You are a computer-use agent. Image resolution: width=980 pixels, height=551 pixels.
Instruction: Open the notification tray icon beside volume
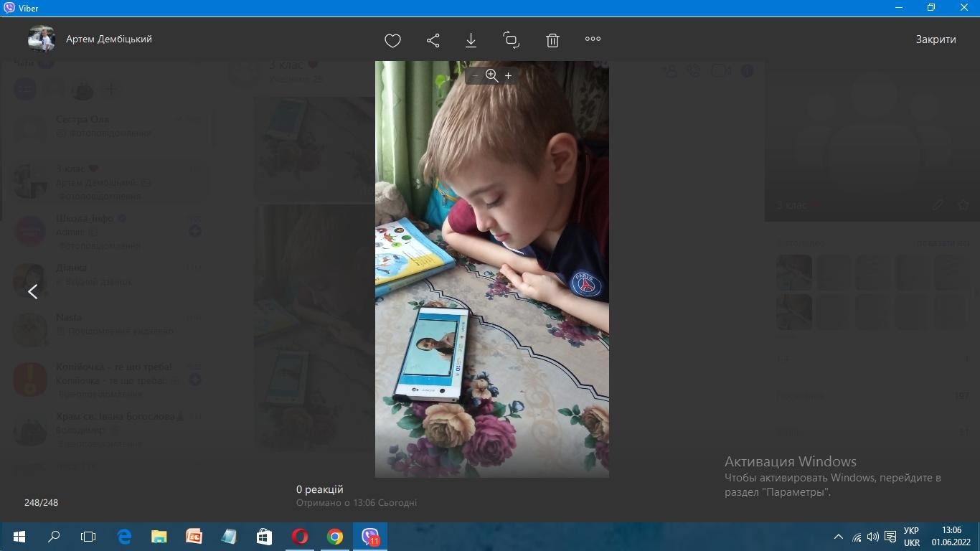tap(890, 537)
